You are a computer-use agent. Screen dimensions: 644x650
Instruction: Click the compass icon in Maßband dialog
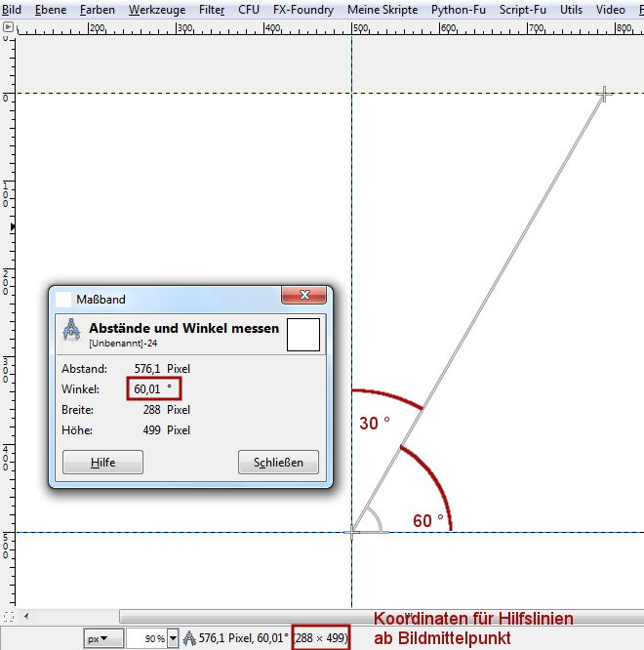tap(71, 331)
